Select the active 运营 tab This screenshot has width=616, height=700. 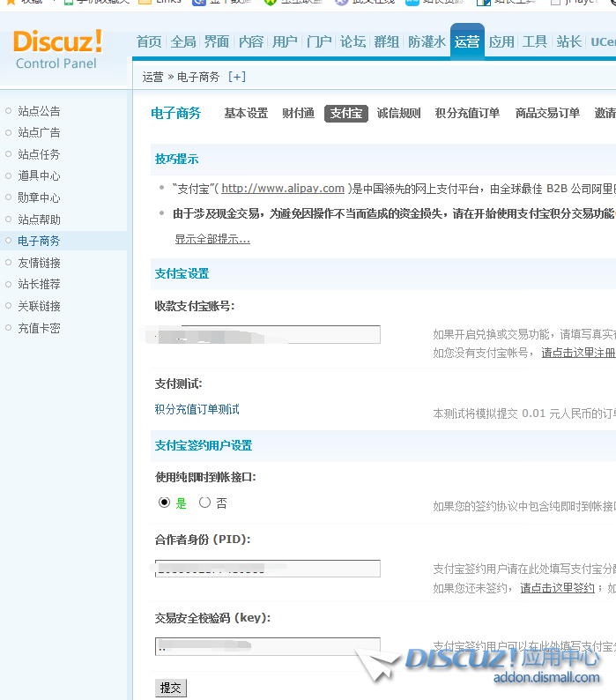[x=467, y=42]
